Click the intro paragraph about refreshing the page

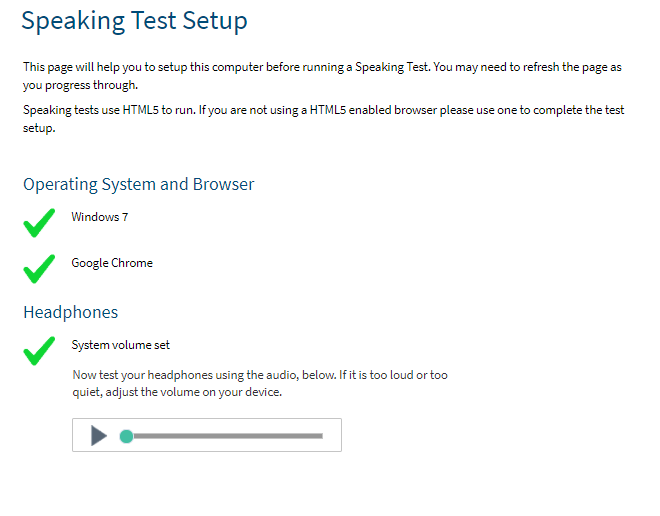click(322, 76)
